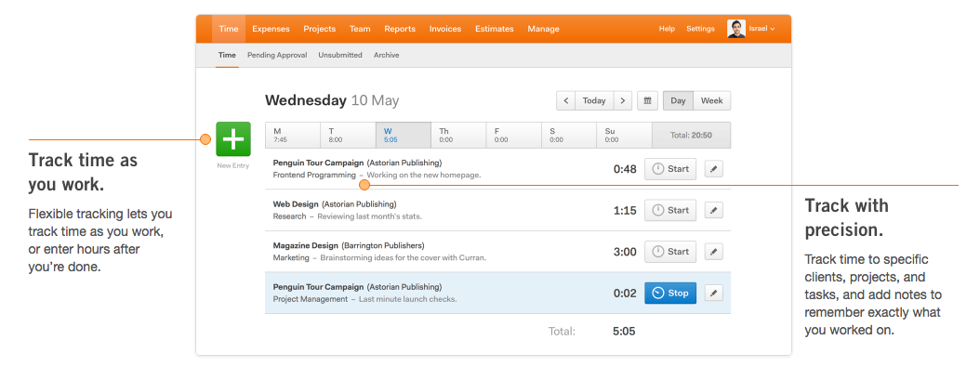Switch to Day view
The width and height of the screenshot is (980, 366).
coord(678,100)
